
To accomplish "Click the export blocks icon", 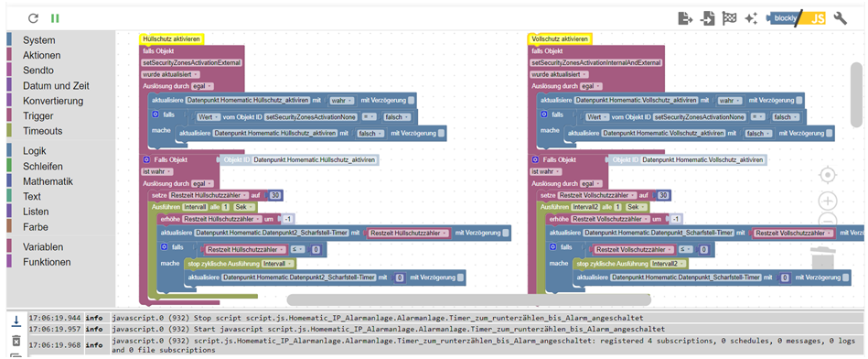I will click(x=685, y=18).
